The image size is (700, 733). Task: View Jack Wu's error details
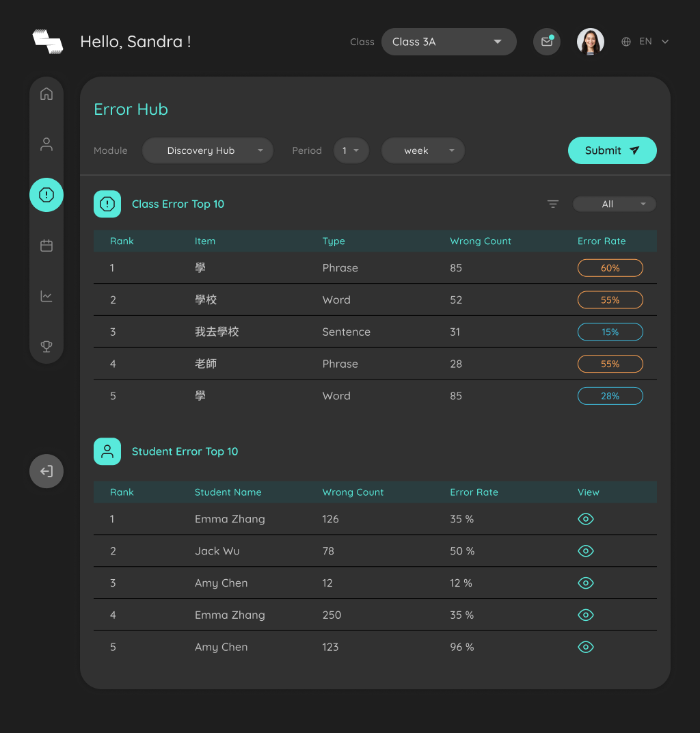(x=586, y=550)
